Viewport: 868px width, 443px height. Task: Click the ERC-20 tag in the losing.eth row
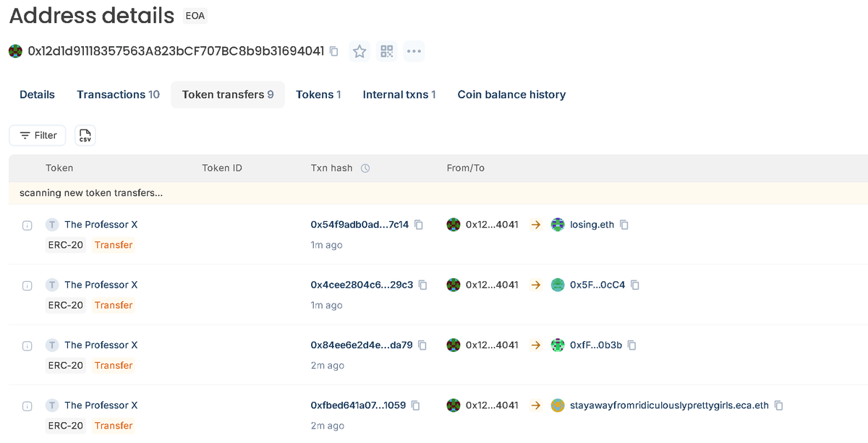coord(66,245)
